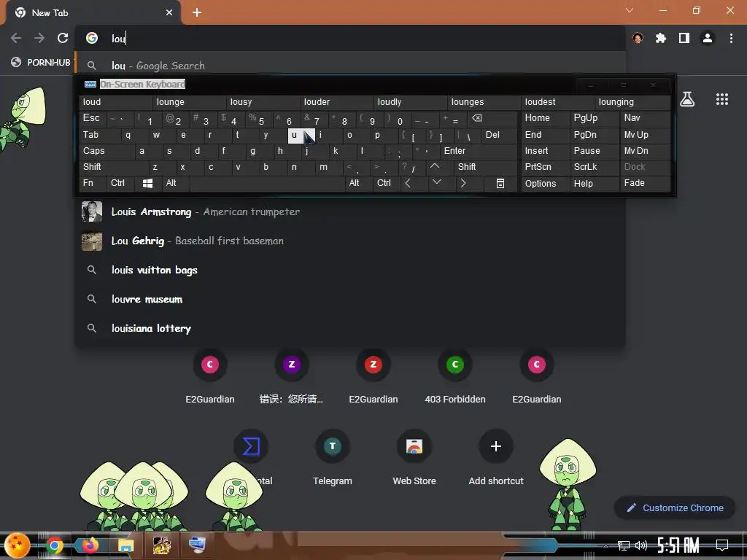Open the Chrome extensions puzzle icon
The height and width of the screenshot is (560, 747).
click(x=661, y=38)
